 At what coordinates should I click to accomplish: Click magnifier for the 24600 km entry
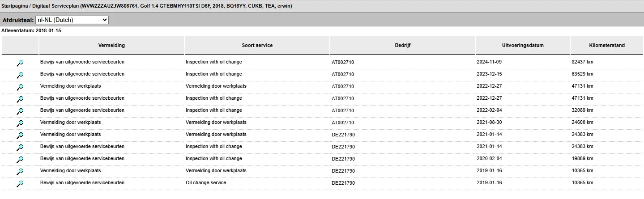(20, 123)
